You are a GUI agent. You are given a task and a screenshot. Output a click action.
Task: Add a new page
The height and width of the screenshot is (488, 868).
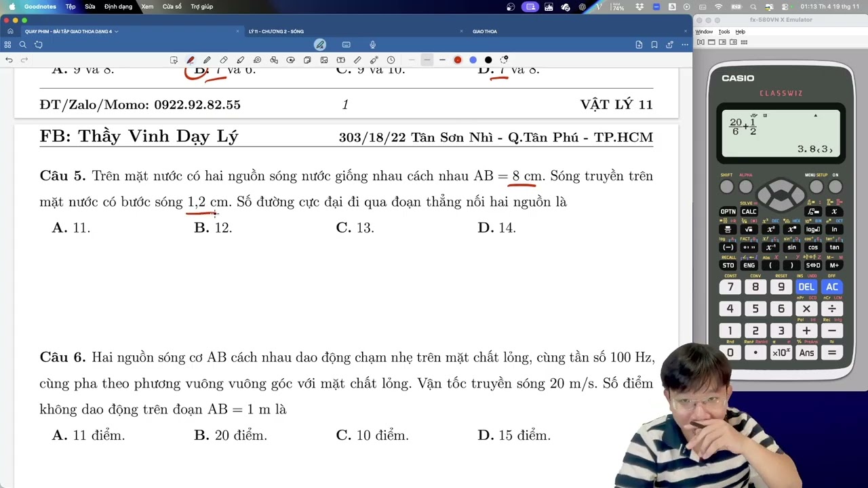(x=639, y=45)
